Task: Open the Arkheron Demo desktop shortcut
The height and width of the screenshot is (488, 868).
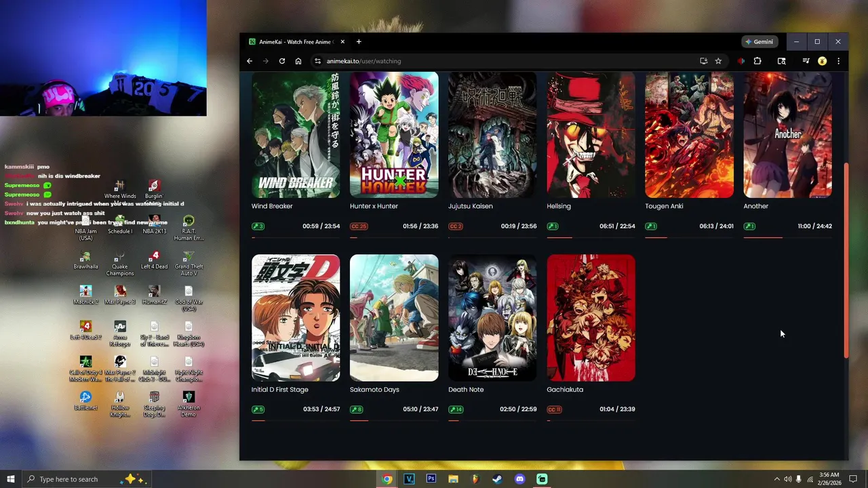Action: (x=189, y=405)
